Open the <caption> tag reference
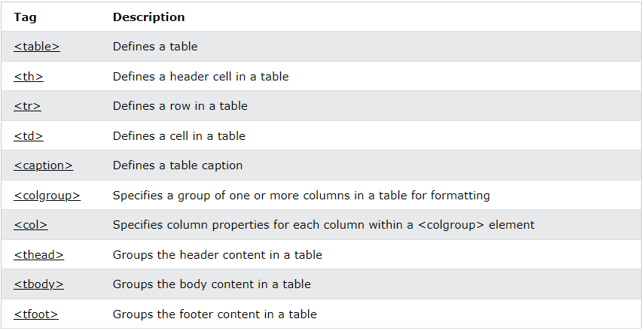This screenshot has width=644, height=331. (43, 165)
